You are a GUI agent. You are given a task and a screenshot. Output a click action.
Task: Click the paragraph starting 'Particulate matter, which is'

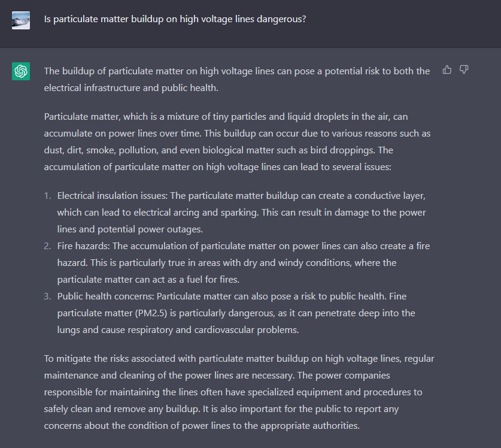pyautogui.click(x=237, y=141)
